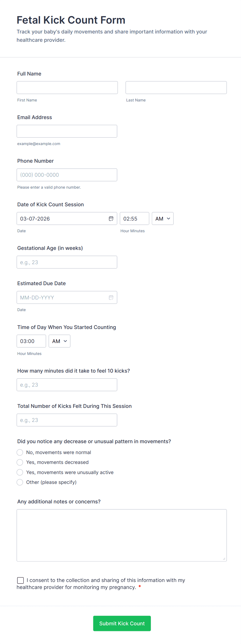Image resolution: width=241 pixels, height=644 pixels.
Task: Focus the Last Name input box
Action: coord(176,88)
